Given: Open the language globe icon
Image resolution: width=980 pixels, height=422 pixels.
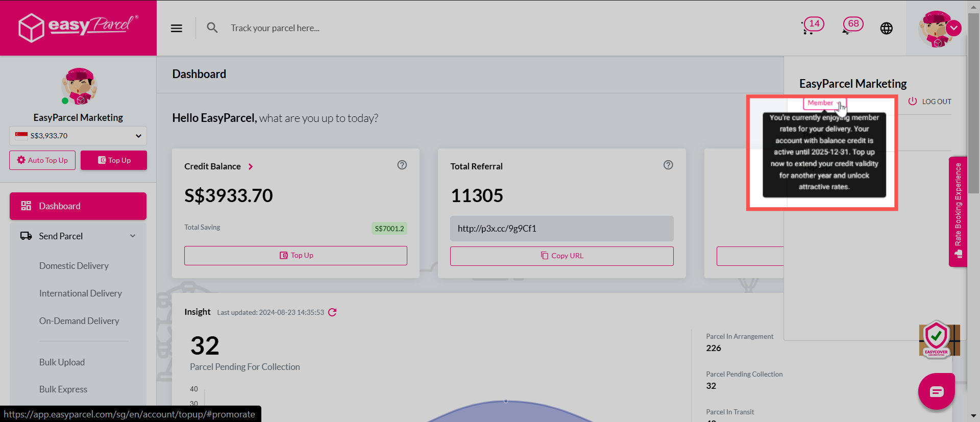Looking at the screenshot, I should click(887, 28).
